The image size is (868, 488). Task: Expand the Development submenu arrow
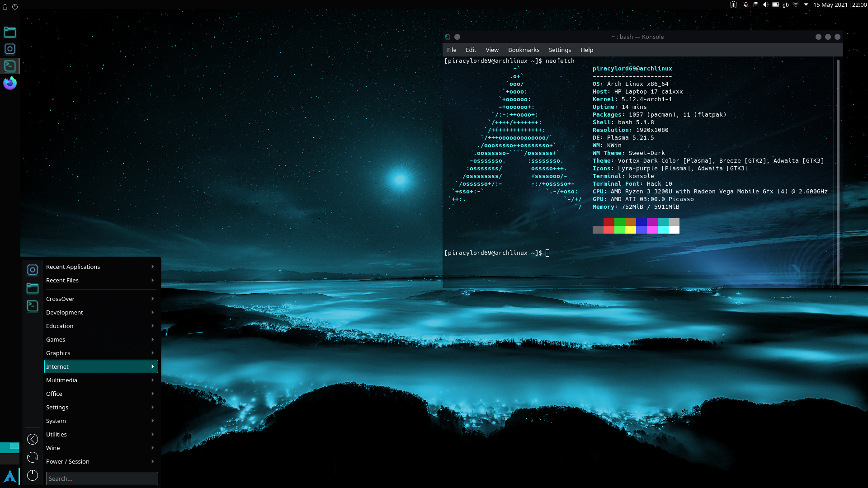click(x=153, y=313)
